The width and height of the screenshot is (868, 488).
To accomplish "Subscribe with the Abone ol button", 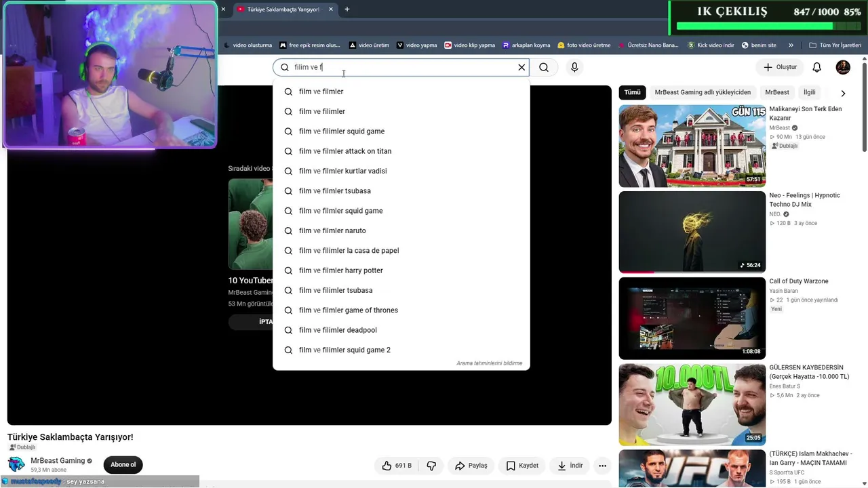I will (123, 465).
